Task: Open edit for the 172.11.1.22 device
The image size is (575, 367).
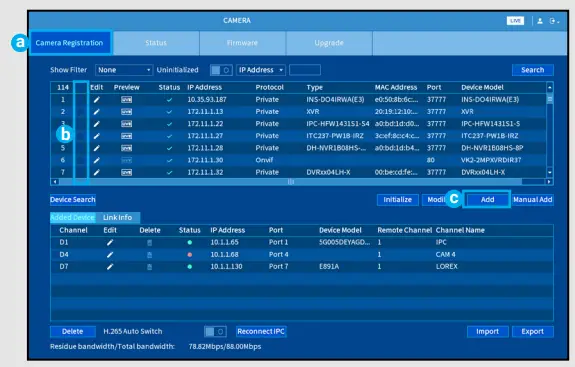Action: point(96,124)
